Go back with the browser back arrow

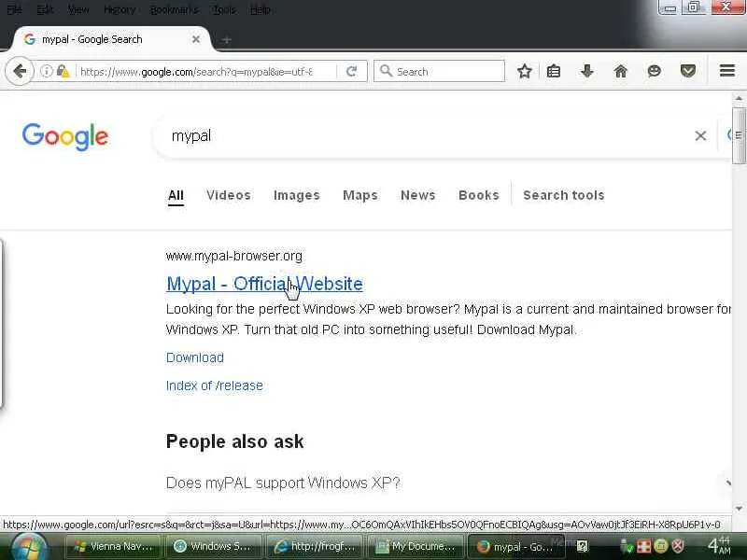pyautogui.click(x=20, y=72)
